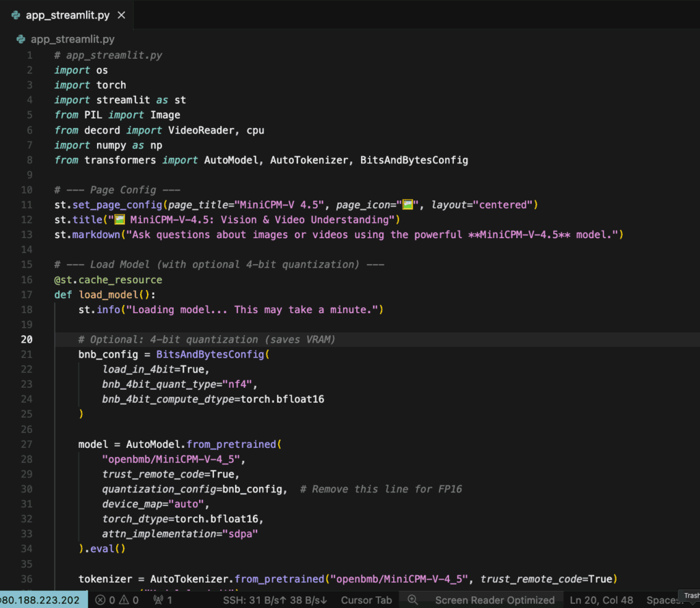Viewport: 700px width, 608px height.
Task: Click line number 17 in the gutter
Action: [27, 294]
